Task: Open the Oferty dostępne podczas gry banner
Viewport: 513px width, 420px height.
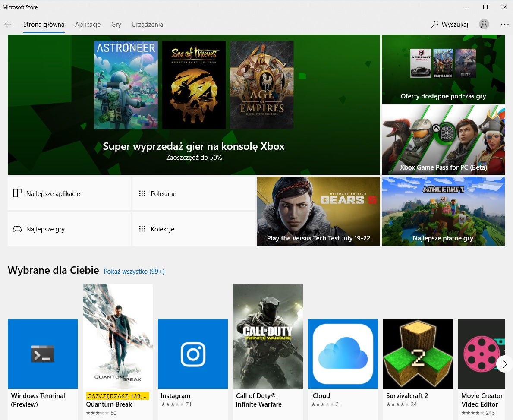Action: point(443,69)
